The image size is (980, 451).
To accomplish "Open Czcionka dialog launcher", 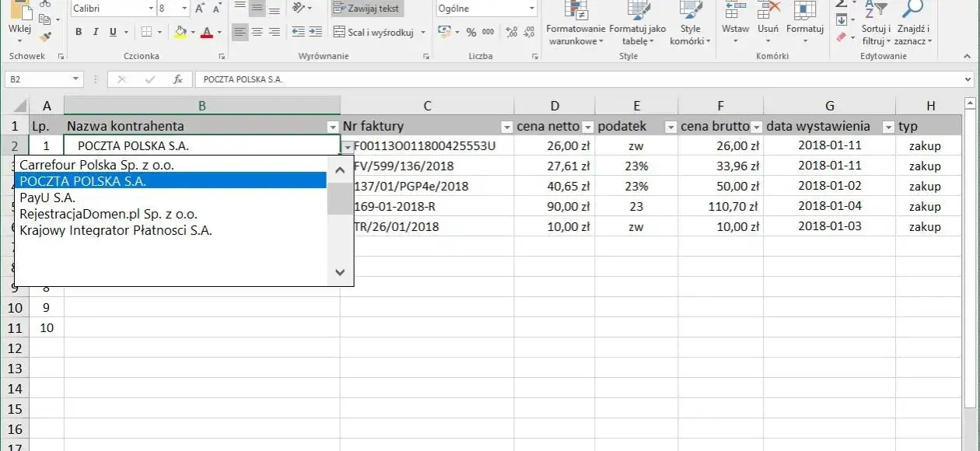I will pos(222,56).
